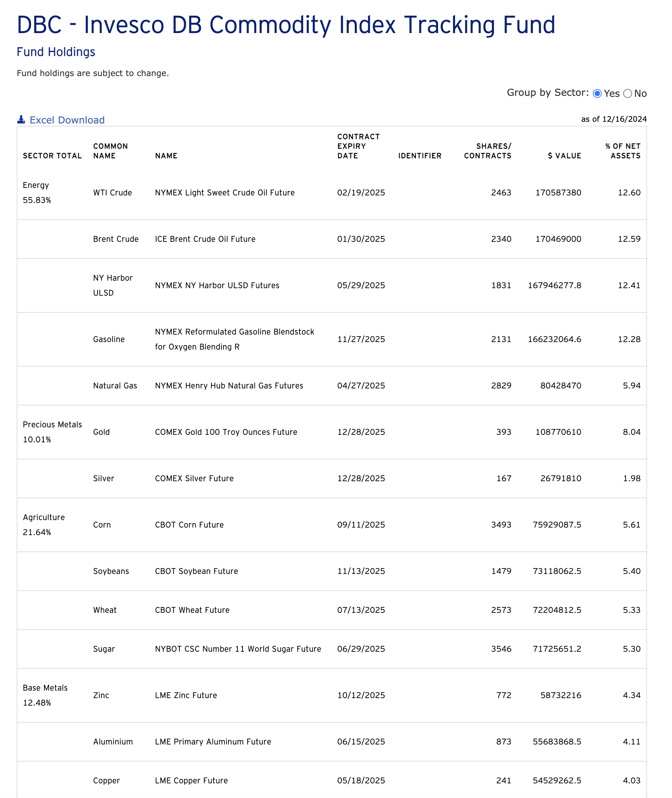Click the Excel download icon

pos(22,120)
